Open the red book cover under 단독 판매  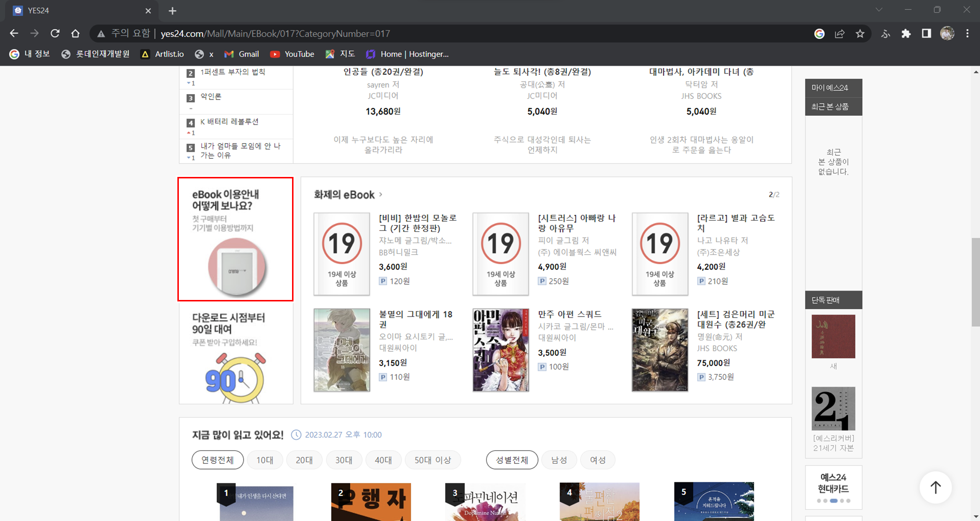(x=833, y=336)
